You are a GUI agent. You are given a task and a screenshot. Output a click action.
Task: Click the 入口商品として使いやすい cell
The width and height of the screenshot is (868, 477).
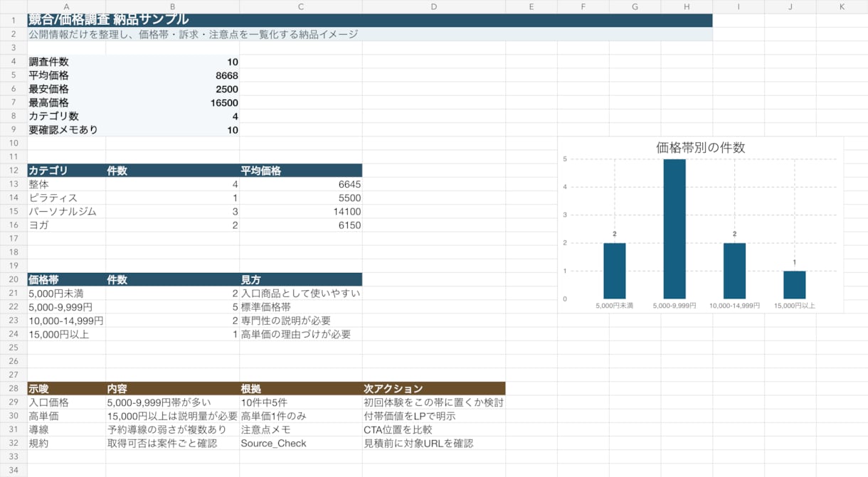click(301, 293)
